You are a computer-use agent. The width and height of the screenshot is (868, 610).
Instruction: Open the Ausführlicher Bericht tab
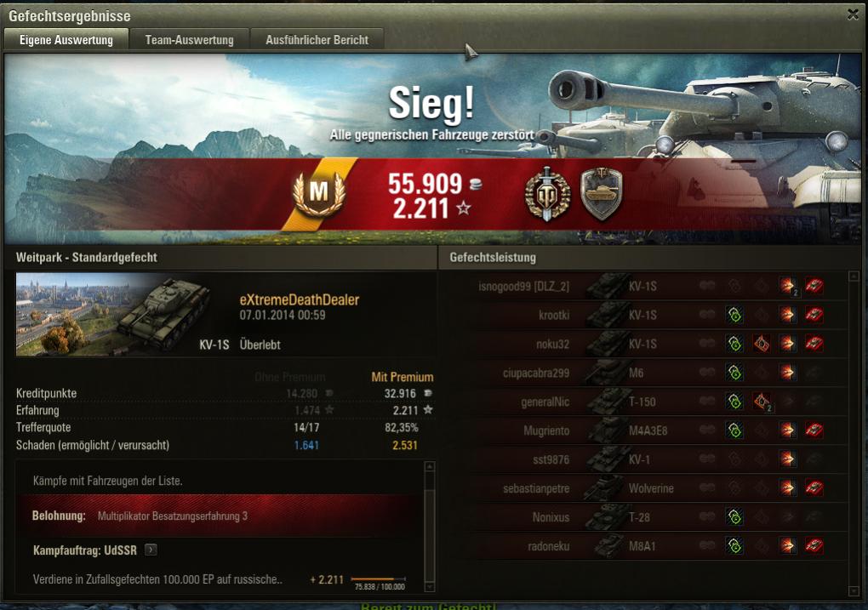[x=317, y=40]
